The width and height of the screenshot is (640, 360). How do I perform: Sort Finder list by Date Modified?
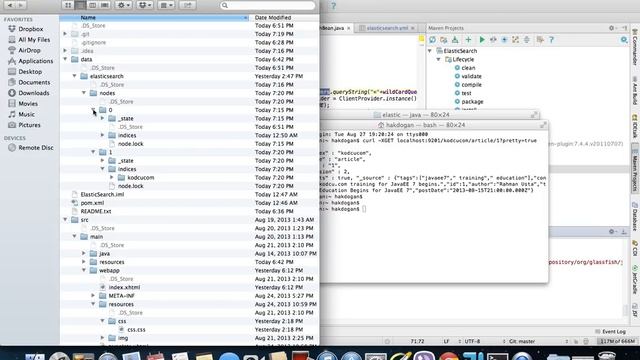click(x=284, y=18)
